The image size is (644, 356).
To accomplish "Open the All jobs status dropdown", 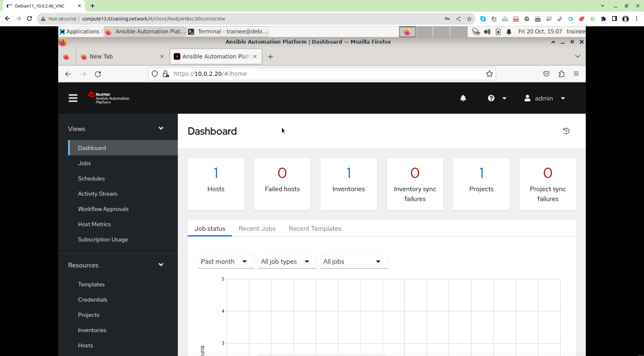I will (354, 262).
